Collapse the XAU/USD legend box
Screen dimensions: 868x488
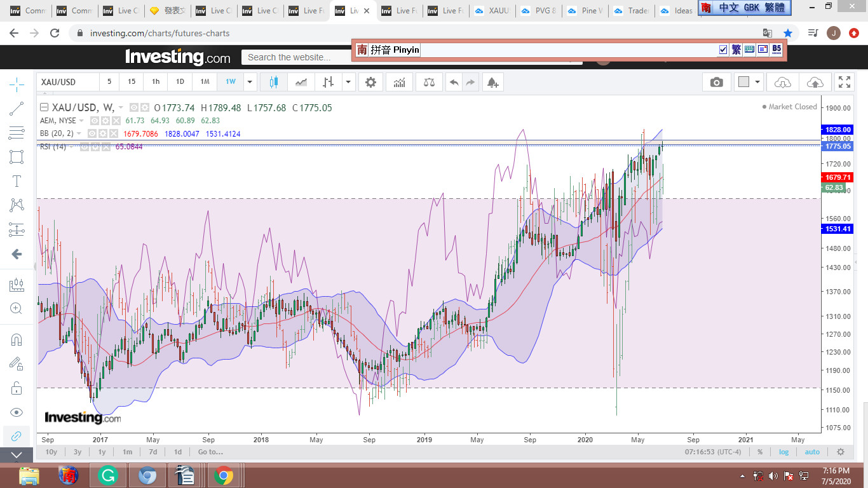(44, 107)
